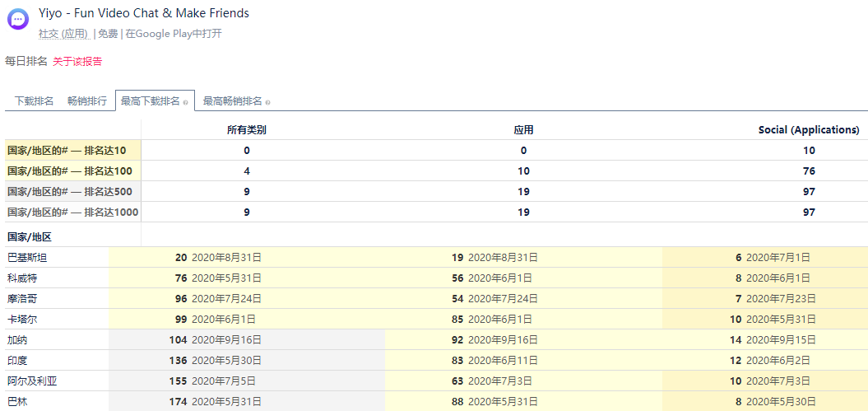868x411 pixels.
Task: Click 阿尔及利亚 apps rank 63 cell
Action: pos(523,381)
